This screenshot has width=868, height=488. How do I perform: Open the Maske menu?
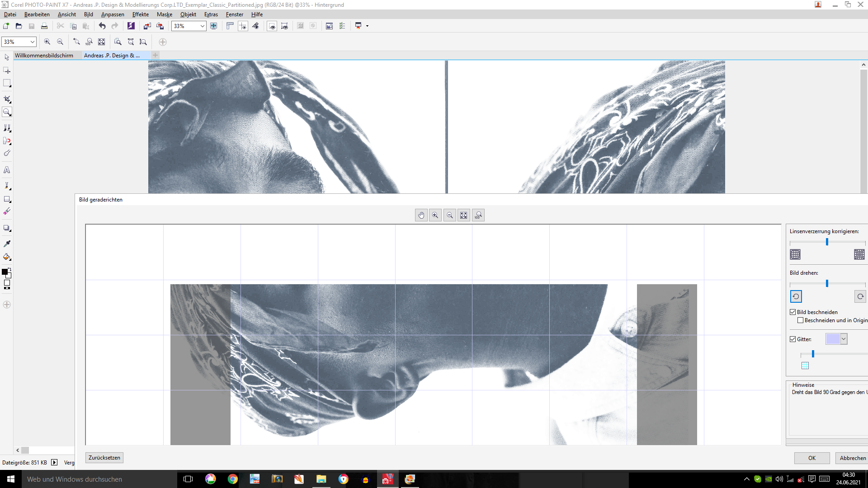click(165, 14)
